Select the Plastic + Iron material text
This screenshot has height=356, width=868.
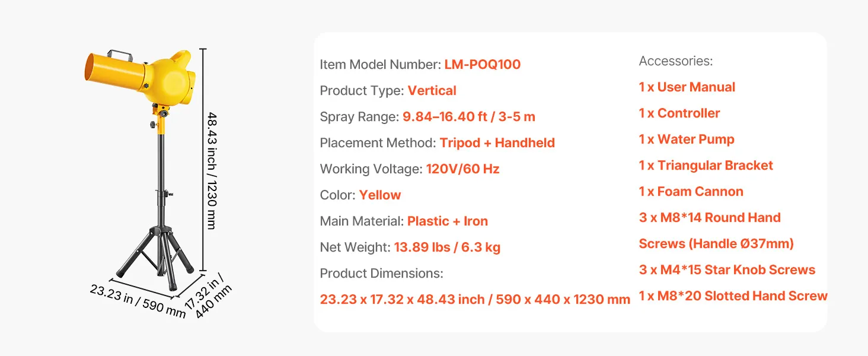click(x=447, y=221)
